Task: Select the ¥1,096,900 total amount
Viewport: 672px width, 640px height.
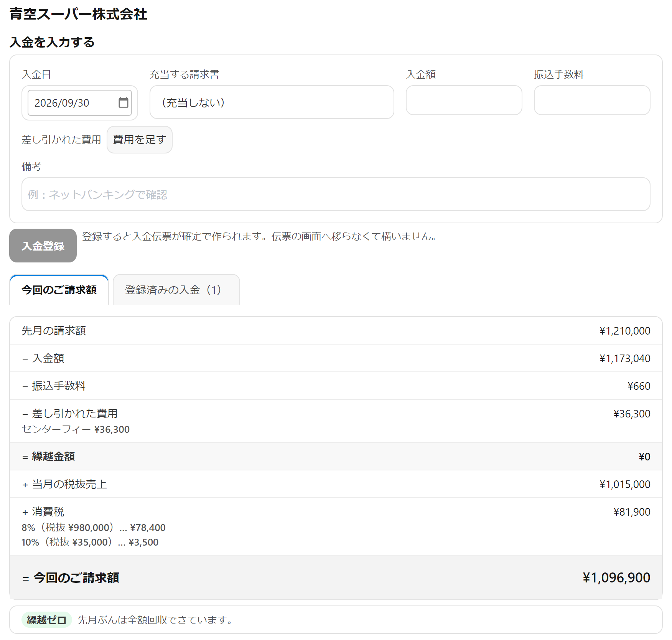Action: [616, 577]
